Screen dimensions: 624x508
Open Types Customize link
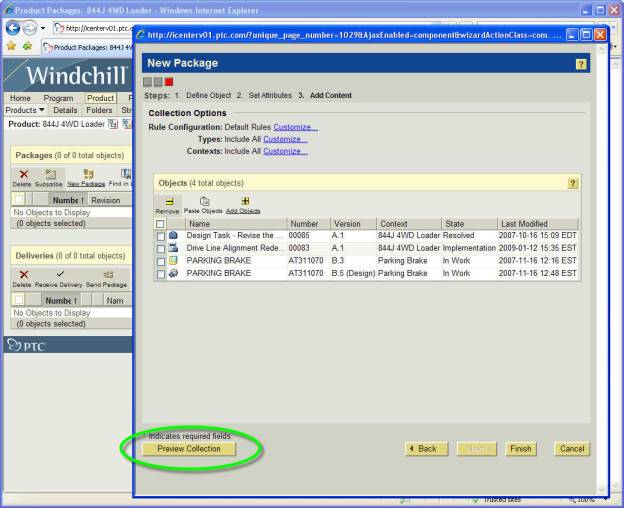coord(285,139)
